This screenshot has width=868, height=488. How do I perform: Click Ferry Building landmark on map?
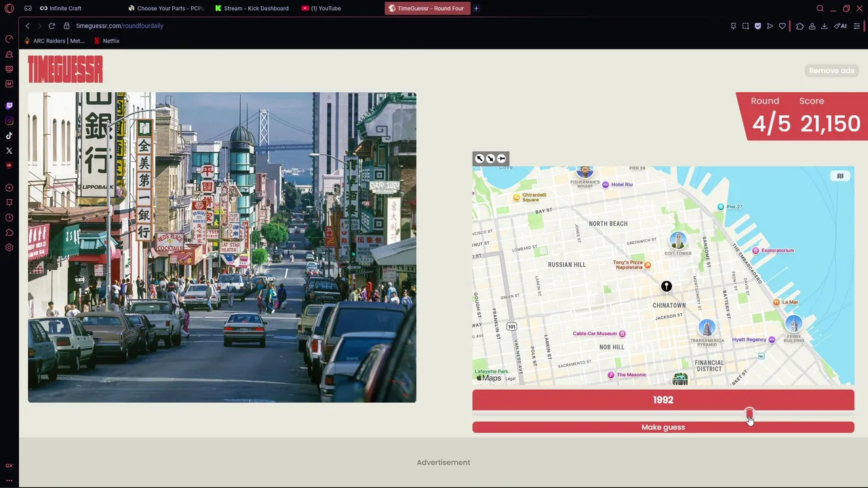coord(793,325)
